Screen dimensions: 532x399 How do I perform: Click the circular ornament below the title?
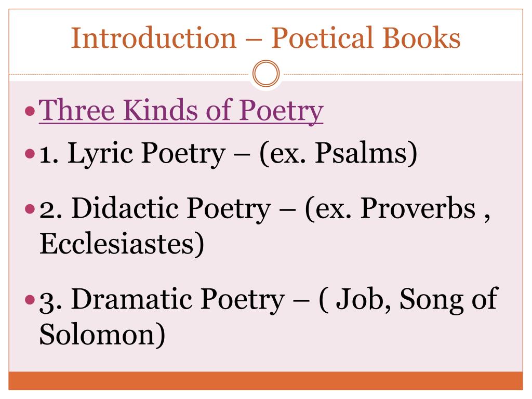pos(266,74)
